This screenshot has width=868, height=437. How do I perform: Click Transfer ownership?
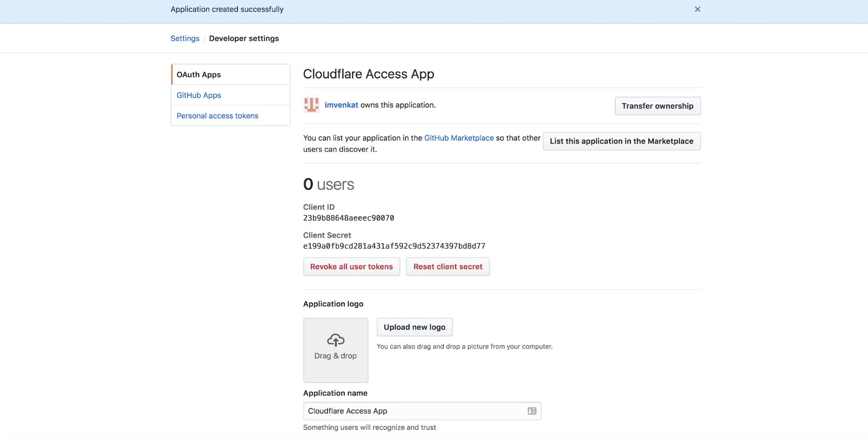(x=657, y=106)
